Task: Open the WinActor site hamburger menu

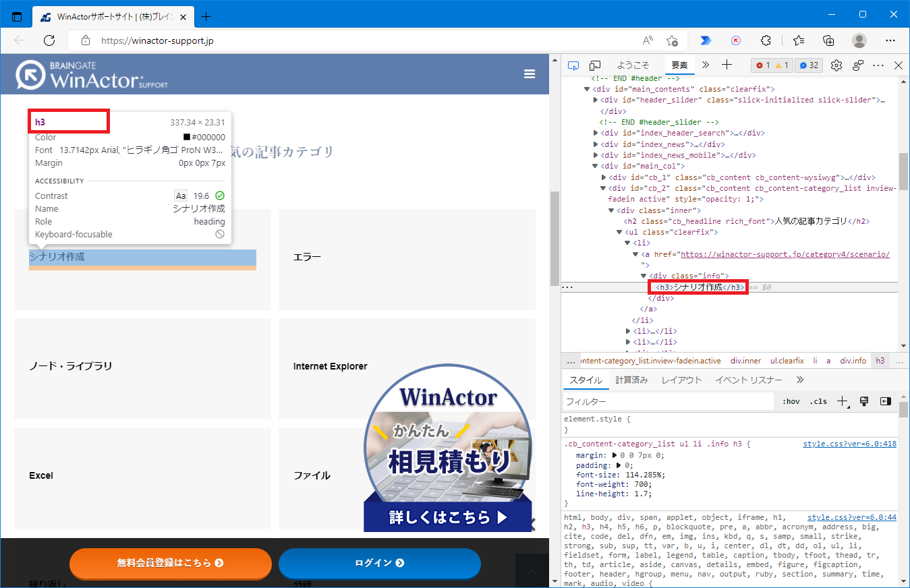Action: (x=530, y=74)
